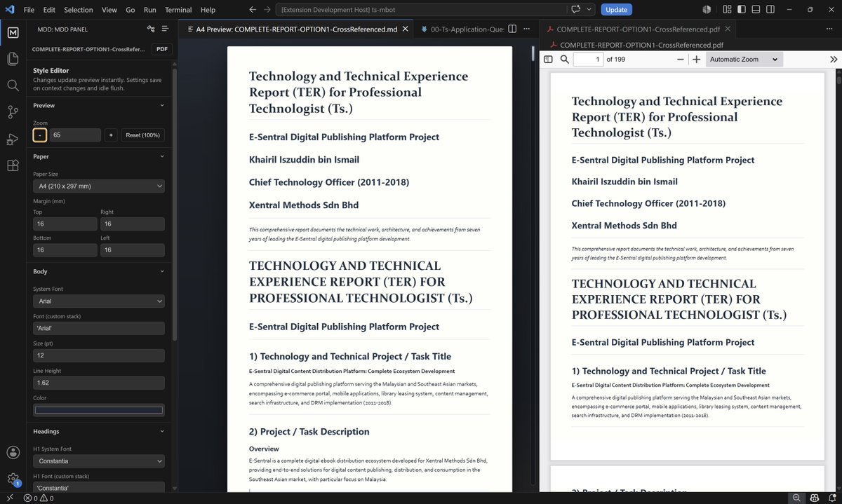Click the VS Code logo icon
842x504 pixels.
coord(9,10)
